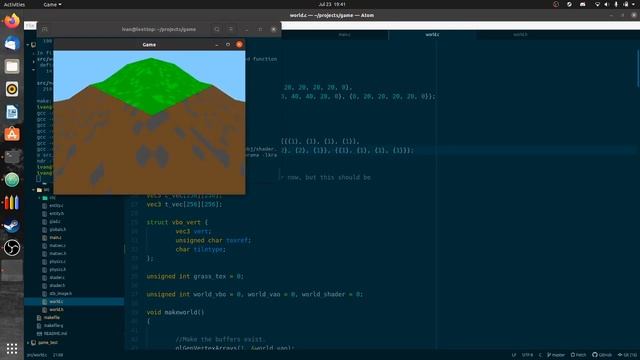The image size is (640, 360).
Task: Open entity.c in the tree view
Action: pyautogui.click(x=56, y=206)
